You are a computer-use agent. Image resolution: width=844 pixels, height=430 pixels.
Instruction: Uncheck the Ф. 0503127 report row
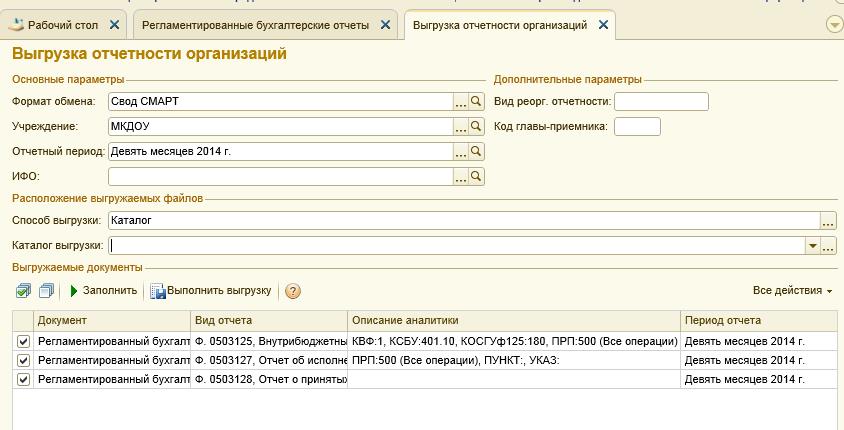click(x=23, y=360)
